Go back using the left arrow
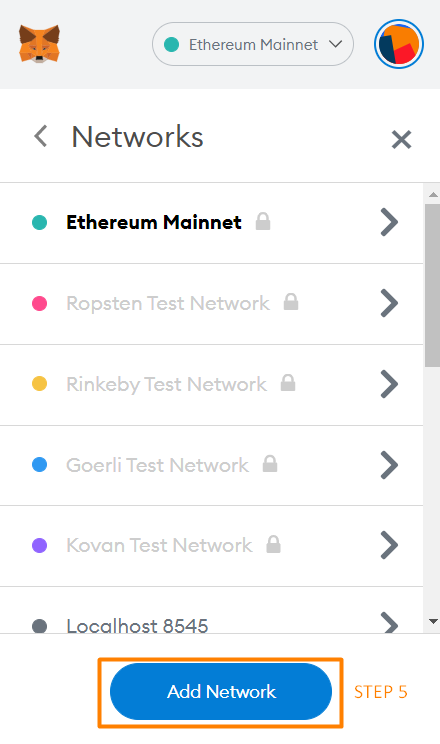This screenshot has height=744, width=440. point(41,136)
